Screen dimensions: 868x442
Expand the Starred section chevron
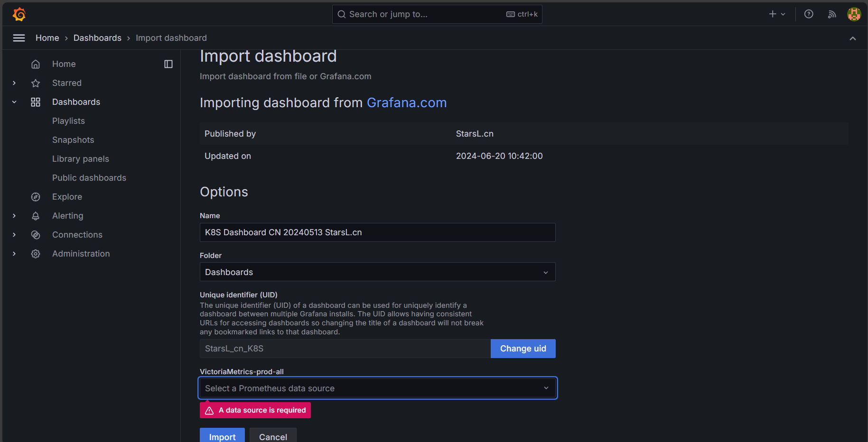coord(14,83)
